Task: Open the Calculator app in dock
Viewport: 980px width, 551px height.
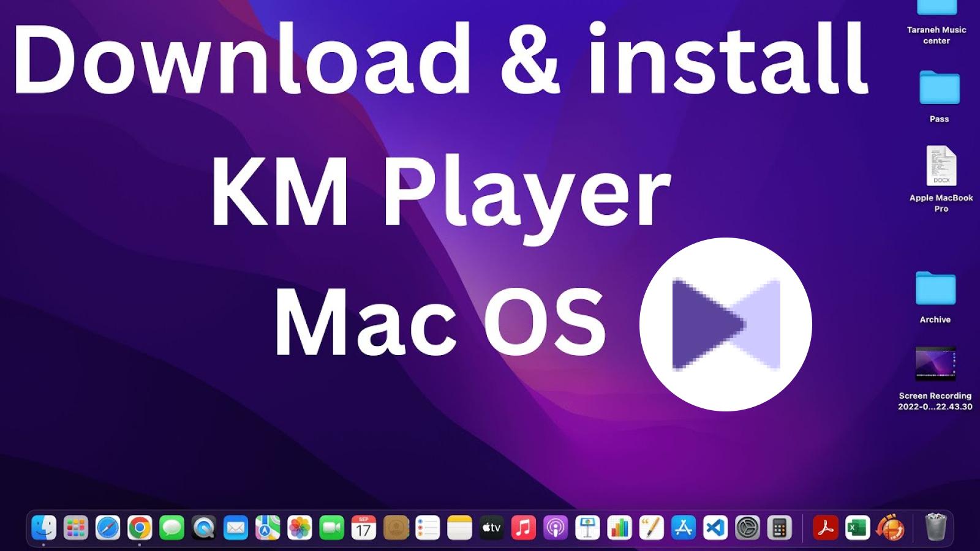Action: 779,528
